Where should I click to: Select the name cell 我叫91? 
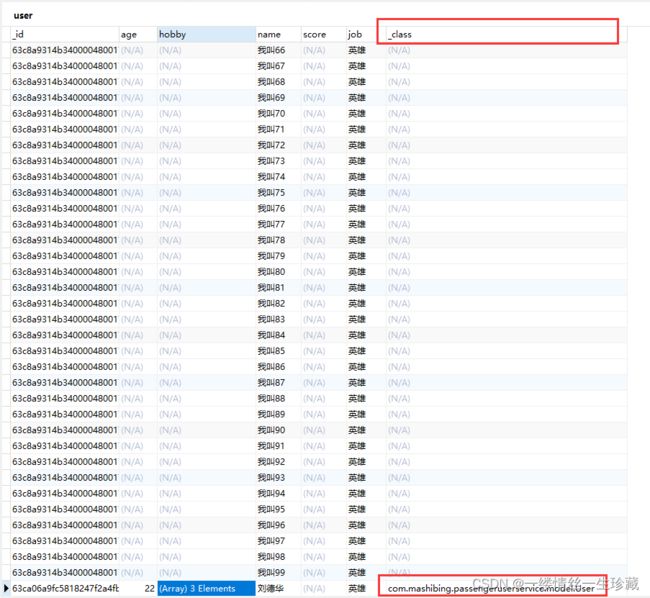(x=278, y=445)
